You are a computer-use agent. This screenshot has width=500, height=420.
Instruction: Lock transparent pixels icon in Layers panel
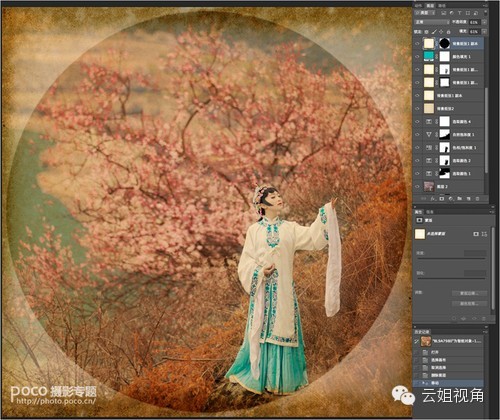pyautogui.click(x=427, y=32)
